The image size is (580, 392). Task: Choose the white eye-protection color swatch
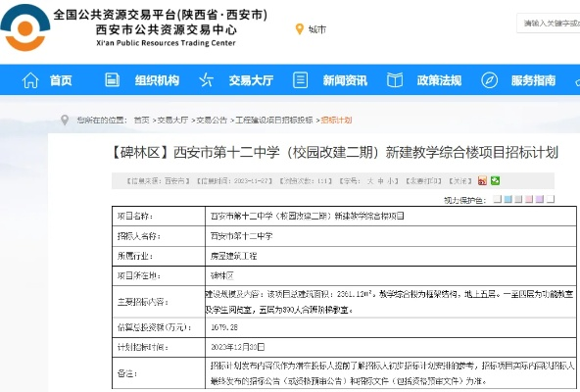[x=551, y=200]
